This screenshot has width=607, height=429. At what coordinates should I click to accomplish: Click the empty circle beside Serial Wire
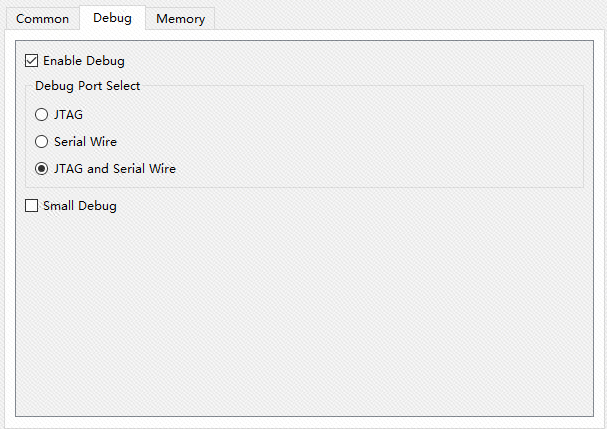click(x=41, y=142)
